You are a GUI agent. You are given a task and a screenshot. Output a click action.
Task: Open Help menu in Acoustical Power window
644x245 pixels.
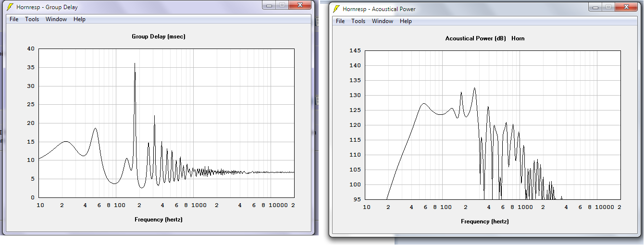[406, 21]
